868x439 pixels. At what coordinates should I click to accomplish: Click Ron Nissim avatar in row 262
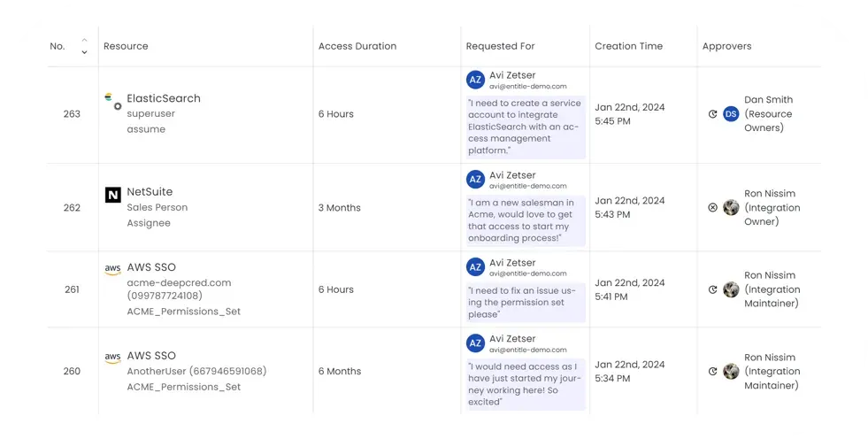(x=731, y=208)
